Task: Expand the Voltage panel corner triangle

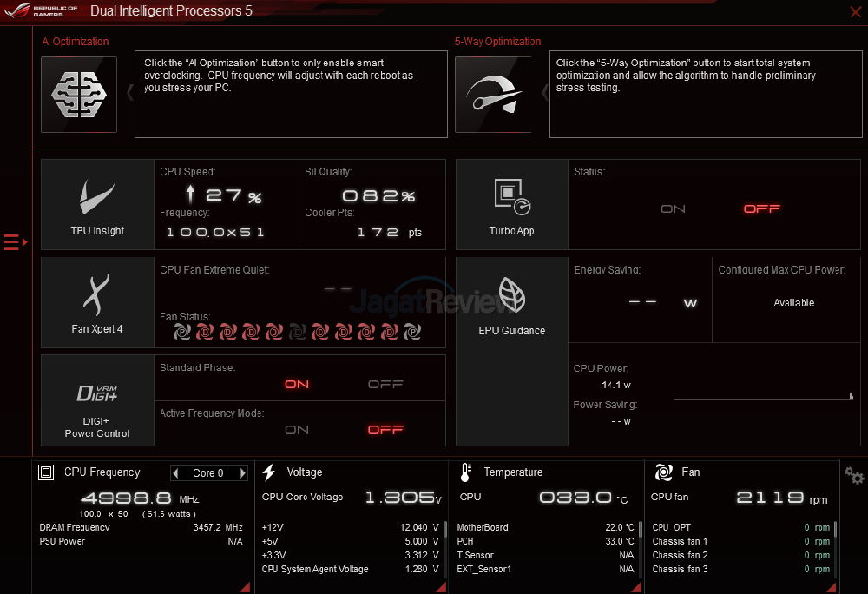Action: click(x=440, y=587)
